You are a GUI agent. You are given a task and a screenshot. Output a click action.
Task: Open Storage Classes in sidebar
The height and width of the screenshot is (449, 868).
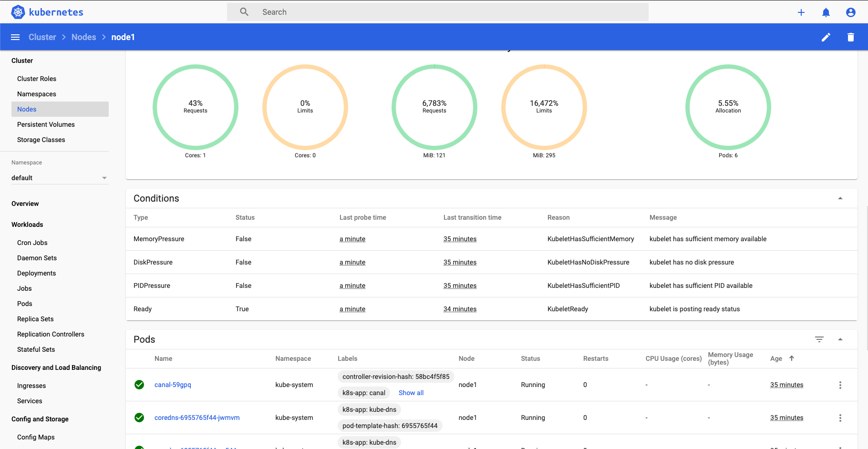pyautogui.click(x=41, y=140)
